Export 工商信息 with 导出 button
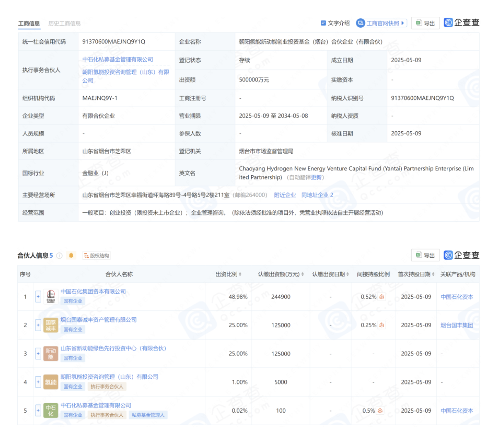504x440 pixels. click(426, 23)
